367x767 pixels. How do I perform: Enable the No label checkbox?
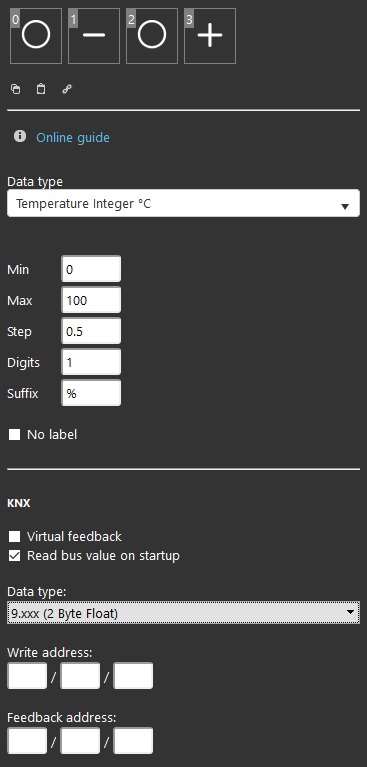[15, 434]
